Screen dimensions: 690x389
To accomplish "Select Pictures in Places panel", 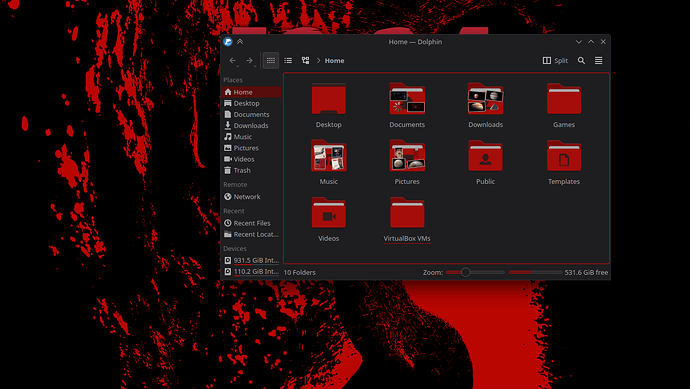I will coord(251,148).
